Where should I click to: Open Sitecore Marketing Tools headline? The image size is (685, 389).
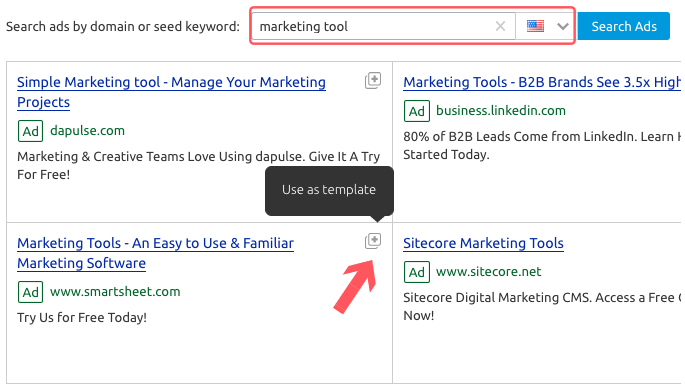(x=483, y=243)
